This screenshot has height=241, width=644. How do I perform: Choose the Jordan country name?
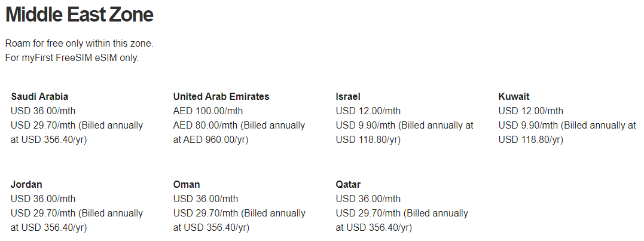coord(26,184)
